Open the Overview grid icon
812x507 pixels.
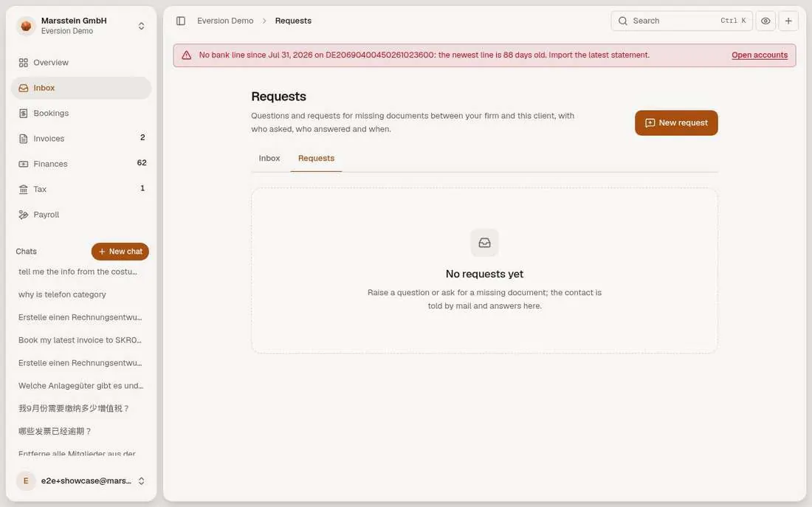tap(24, 63)
